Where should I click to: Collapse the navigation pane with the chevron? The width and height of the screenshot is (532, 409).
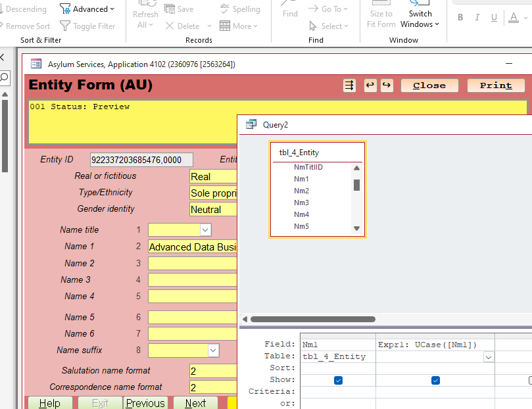[3, 57]
